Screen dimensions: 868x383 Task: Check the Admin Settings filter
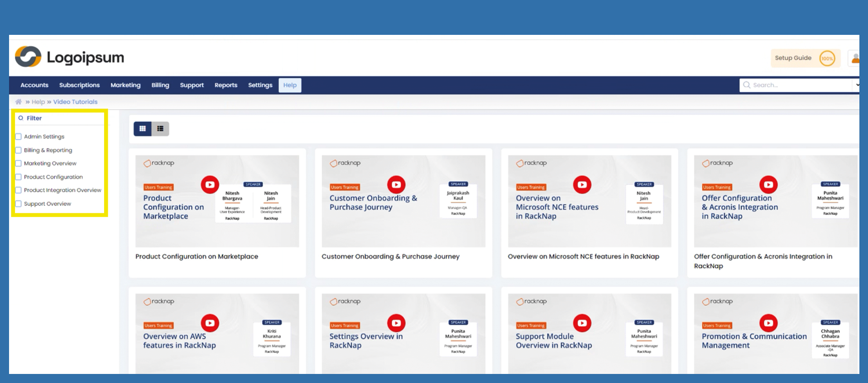(x=19, y=137)
